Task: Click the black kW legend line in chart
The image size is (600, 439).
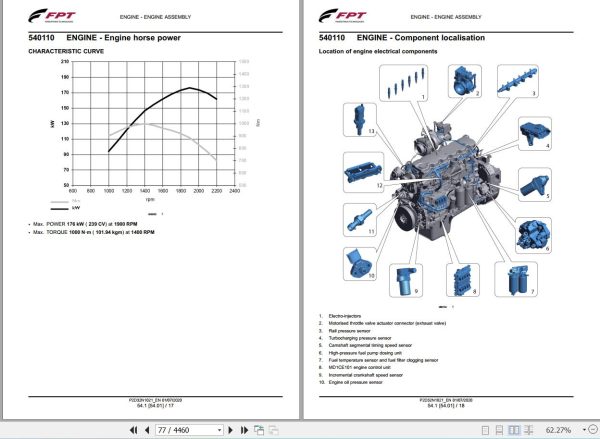Action: [x=59, y=209]
